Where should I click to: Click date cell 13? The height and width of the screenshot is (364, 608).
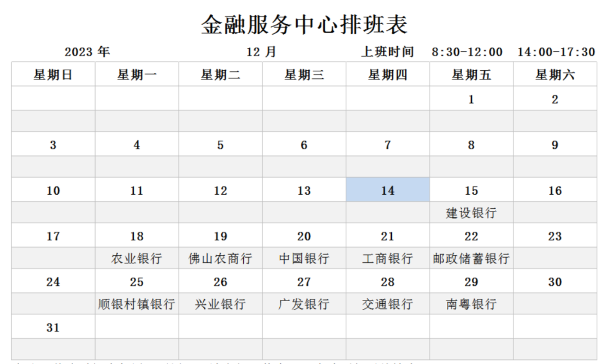[304, 190]
